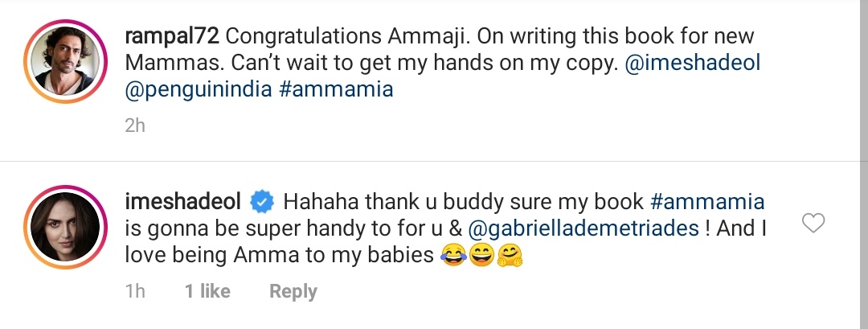
Task: Click the imeshadeol username in the reply
Action: (x=184, y=200)
